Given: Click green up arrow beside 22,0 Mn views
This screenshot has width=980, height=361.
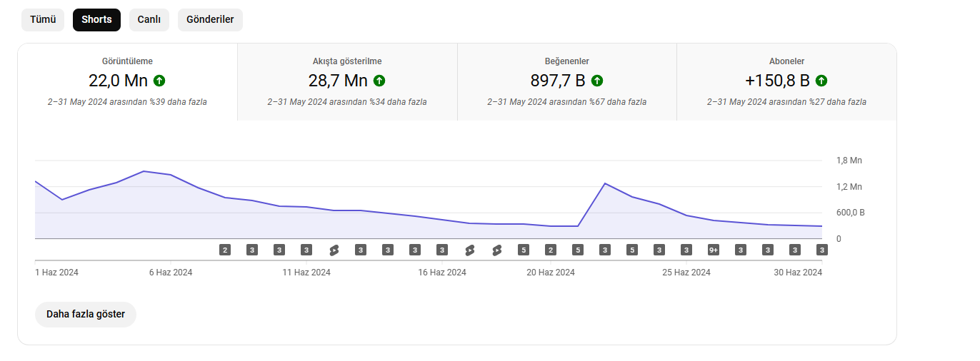Looking at the screenshot, I should (x=159, y=81).
